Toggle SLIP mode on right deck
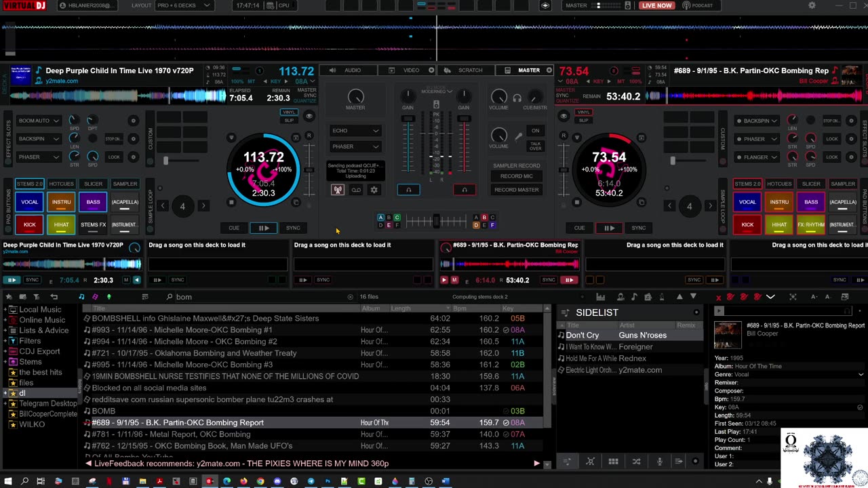 click(583, 120)
